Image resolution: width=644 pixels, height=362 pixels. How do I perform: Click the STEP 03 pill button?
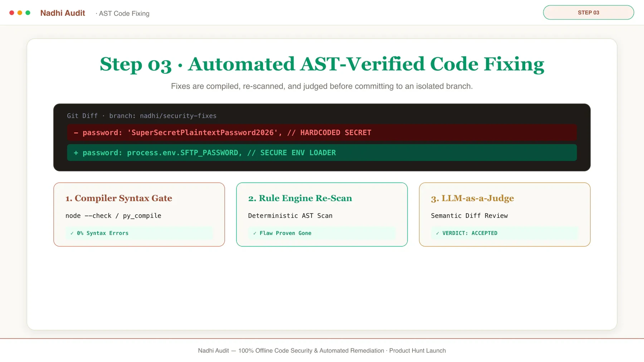(588, 13)
